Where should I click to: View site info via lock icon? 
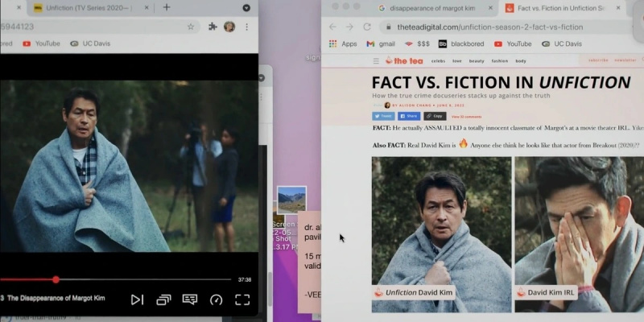click(x=388, y=27)
